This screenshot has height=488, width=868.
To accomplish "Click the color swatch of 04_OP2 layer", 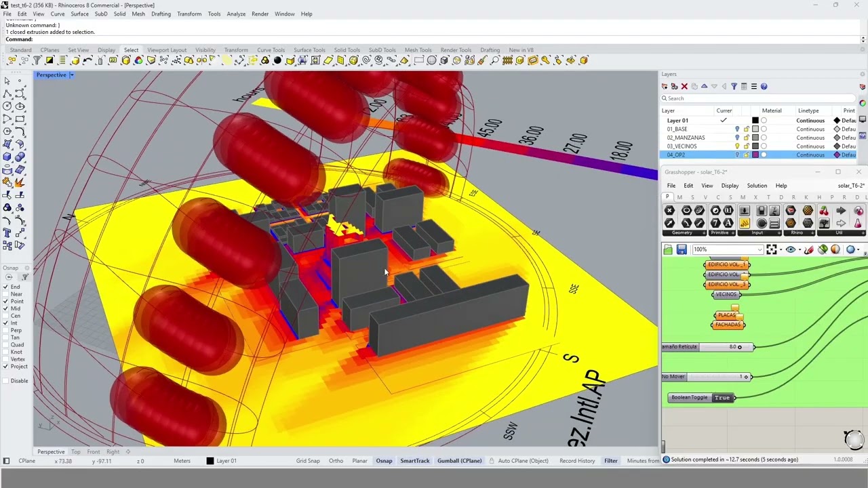I will point(755,155).
